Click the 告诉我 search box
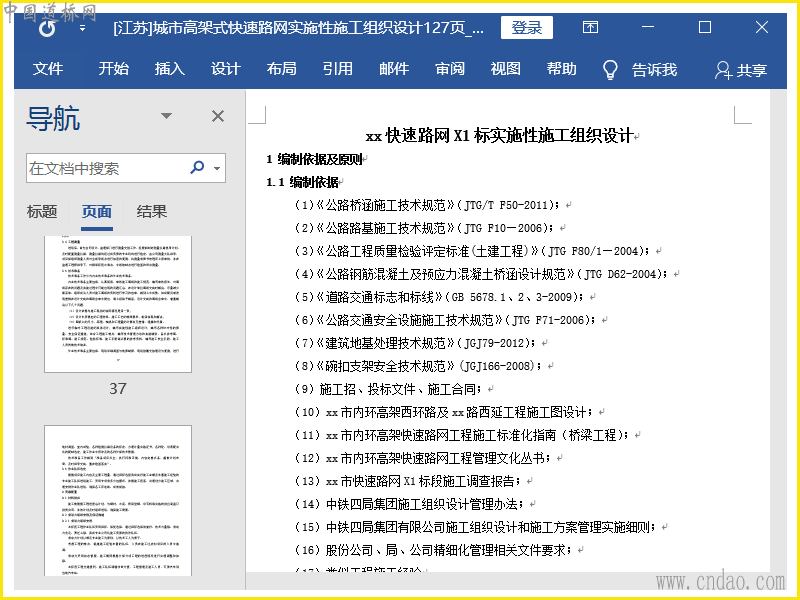 (655, 70)
